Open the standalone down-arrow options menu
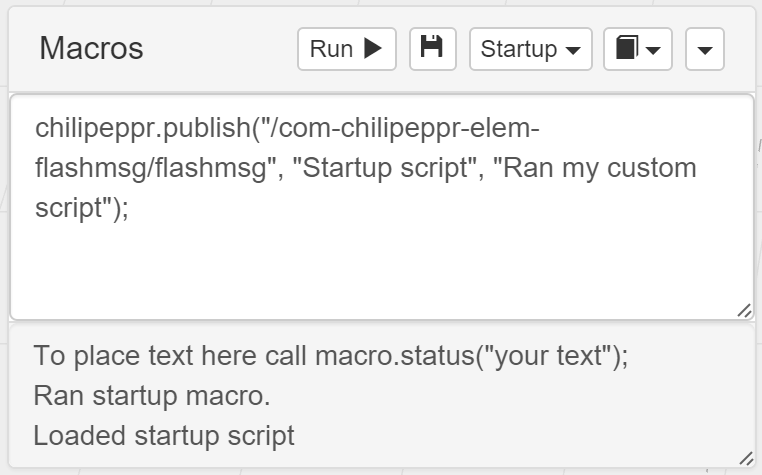Screen dimensions: 762x475 [x=705, y=50]
